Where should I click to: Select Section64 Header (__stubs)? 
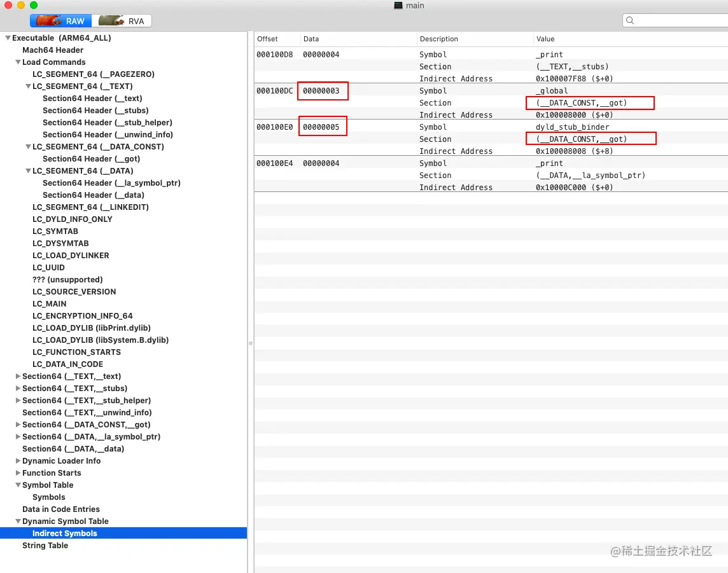pos(95,111)
